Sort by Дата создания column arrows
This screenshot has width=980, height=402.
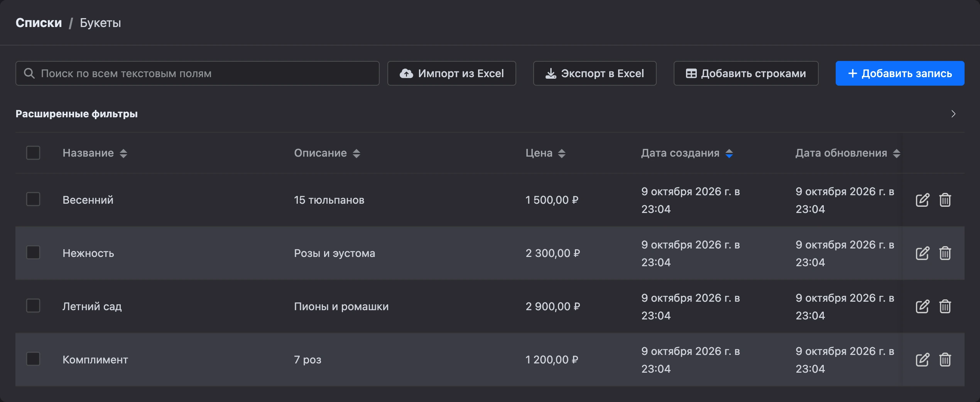[x=729, y=154]
